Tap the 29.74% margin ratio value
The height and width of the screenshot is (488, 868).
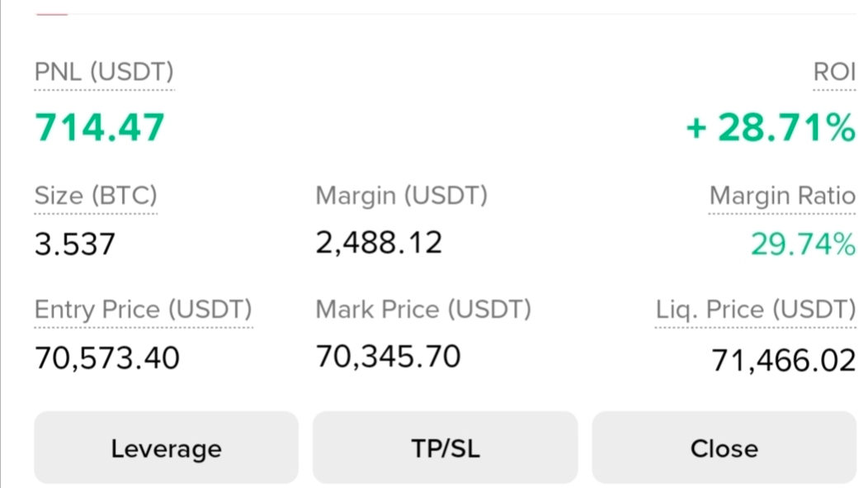pyautogui.click(x=804, y=244)
